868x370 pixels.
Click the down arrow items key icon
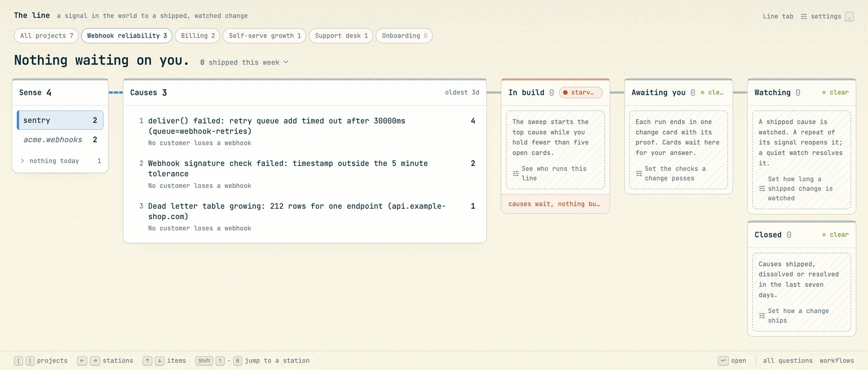point(160,361)
